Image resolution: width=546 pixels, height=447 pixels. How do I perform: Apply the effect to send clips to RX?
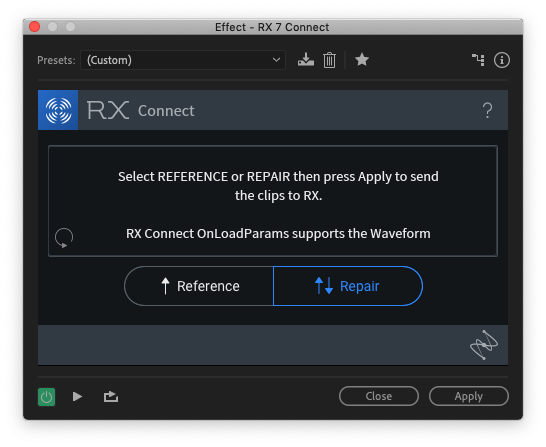pos(469,396)
